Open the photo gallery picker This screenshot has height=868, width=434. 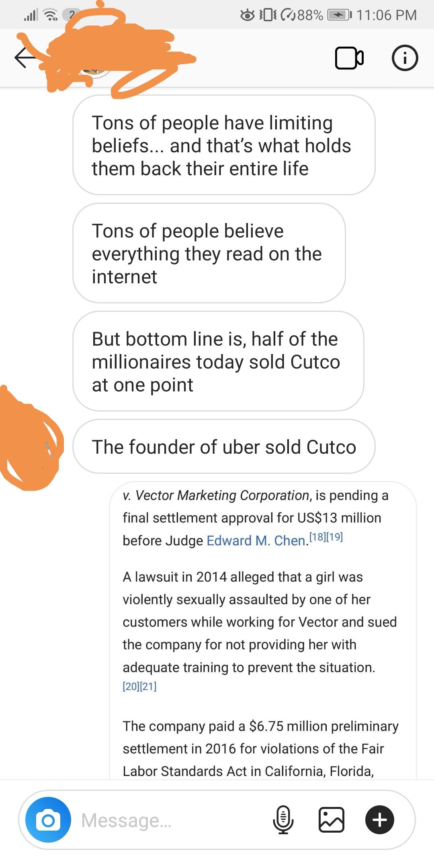[332, 820]
